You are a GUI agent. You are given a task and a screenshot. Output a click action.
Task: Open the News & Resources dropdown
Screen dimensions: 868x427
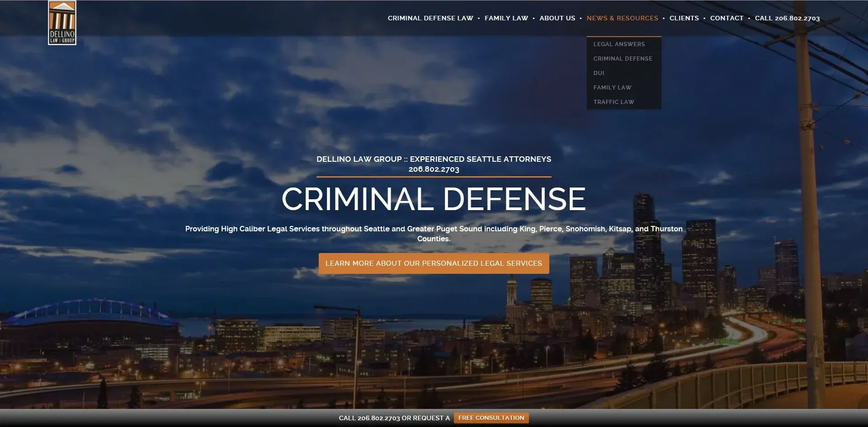pos(623,18)
